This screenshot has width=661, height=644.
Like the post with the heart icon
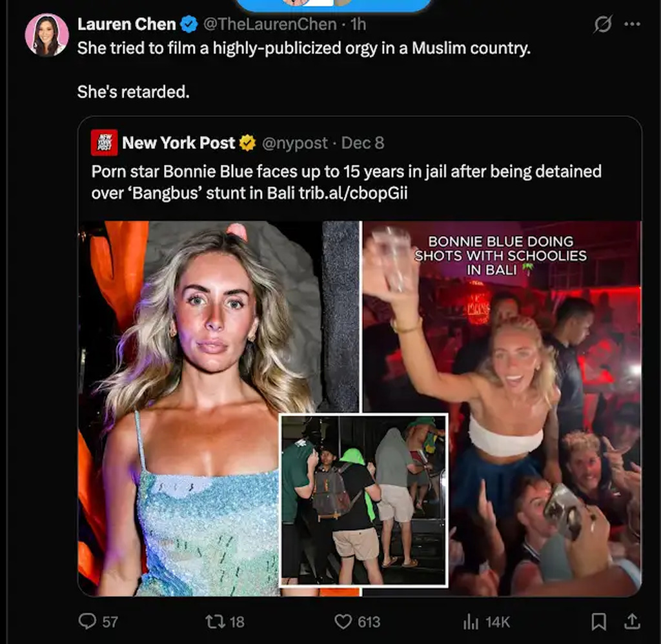(343, 621)
